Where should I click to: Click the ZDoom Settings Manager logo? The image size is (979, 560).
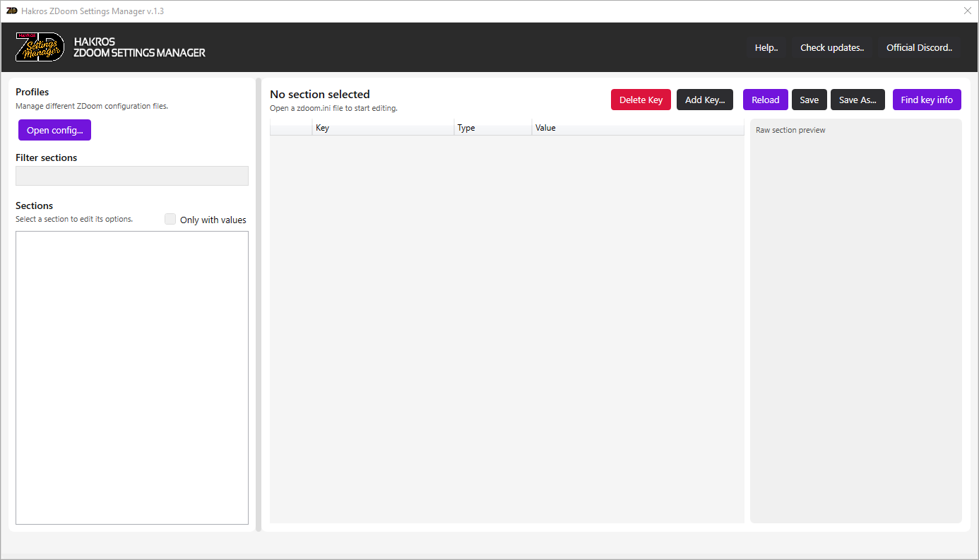pos(40,47)
